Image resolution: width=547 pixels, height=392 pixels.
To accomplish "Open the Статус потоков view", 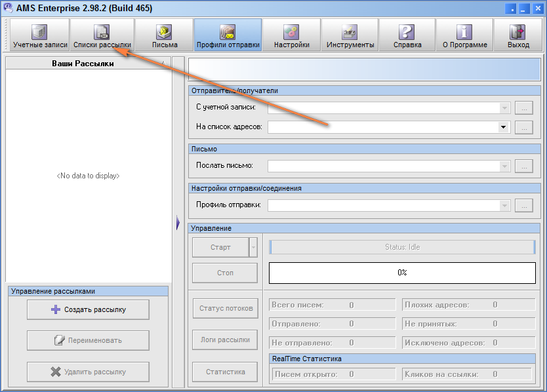I will tap(226, 308).
